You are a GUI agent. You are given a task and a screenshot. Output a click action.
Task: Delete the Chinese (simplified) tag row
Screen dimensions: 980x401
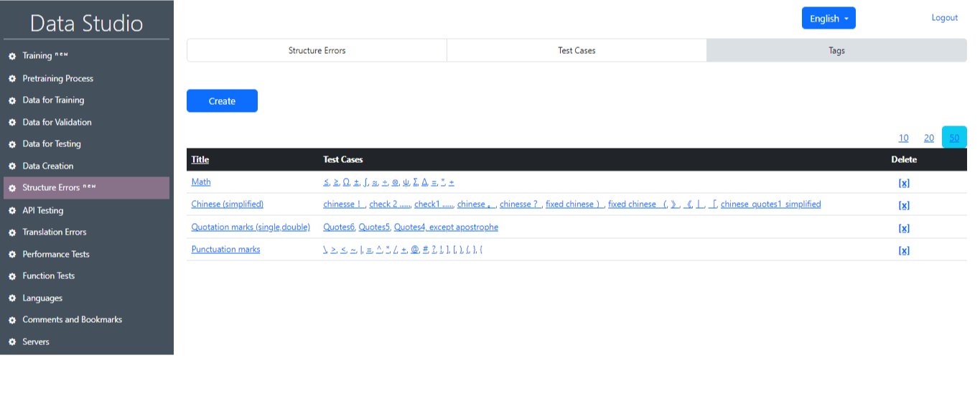pos(904,205)
